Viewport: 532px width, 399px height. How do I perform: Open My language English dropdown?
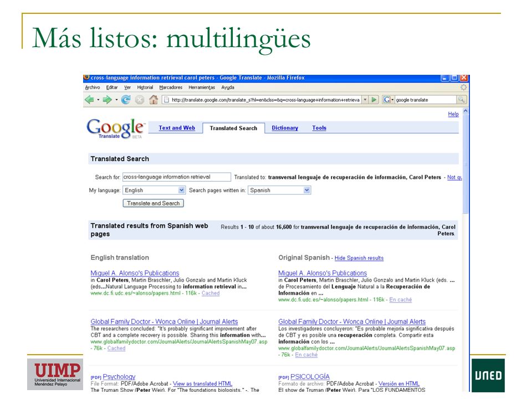click(154, 190)
